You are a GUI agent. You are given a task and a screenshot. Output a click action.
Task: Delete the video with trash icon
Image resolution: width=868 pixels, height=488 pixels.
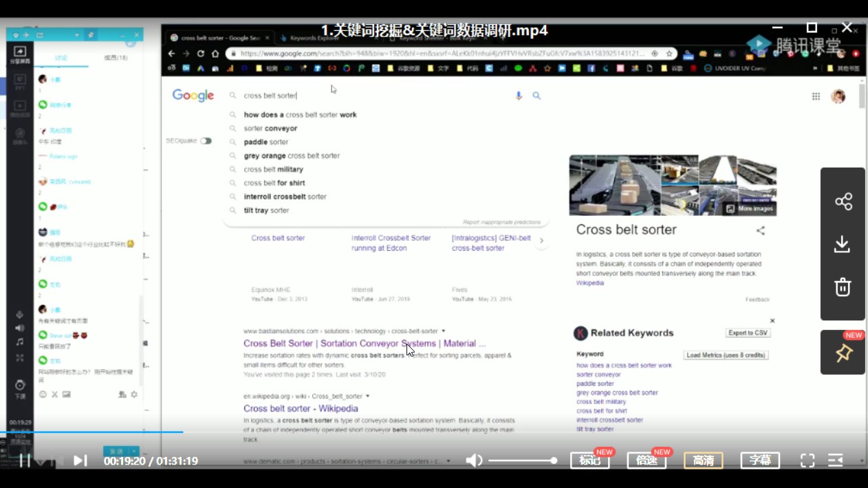[x=843, y=287]
